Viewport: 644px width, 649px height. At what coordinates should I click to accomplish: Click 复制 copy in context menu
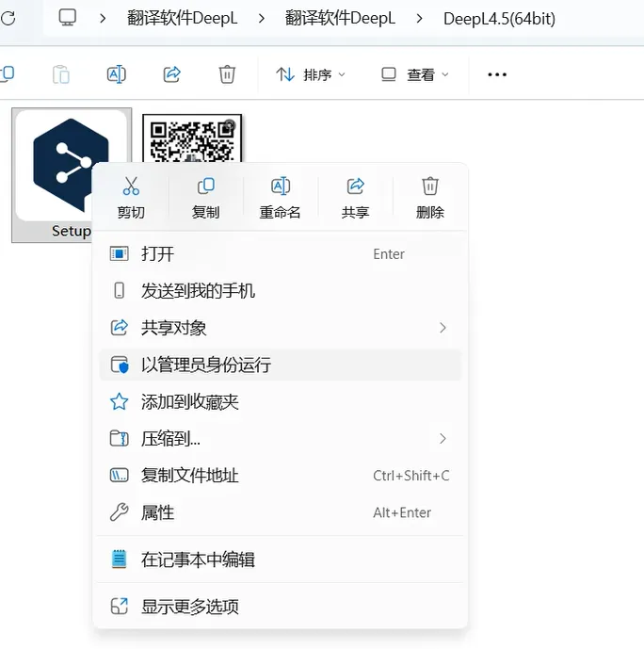pos(205,198)
